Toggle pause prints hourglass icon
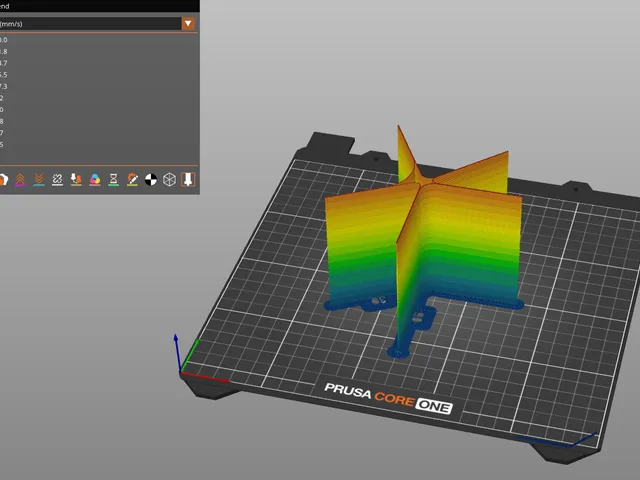Image resolution: width=640 pixels, height=480 pixels. click(x=113, y=180)
